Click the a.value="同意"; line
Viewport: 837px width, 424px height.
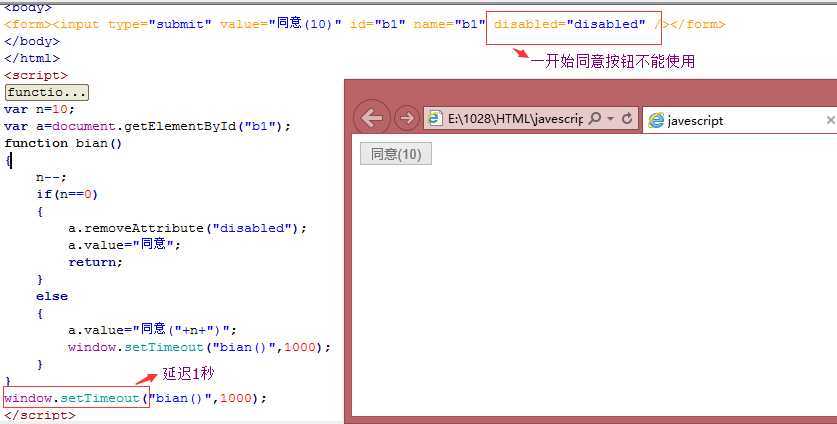click(x=124, y=245)
